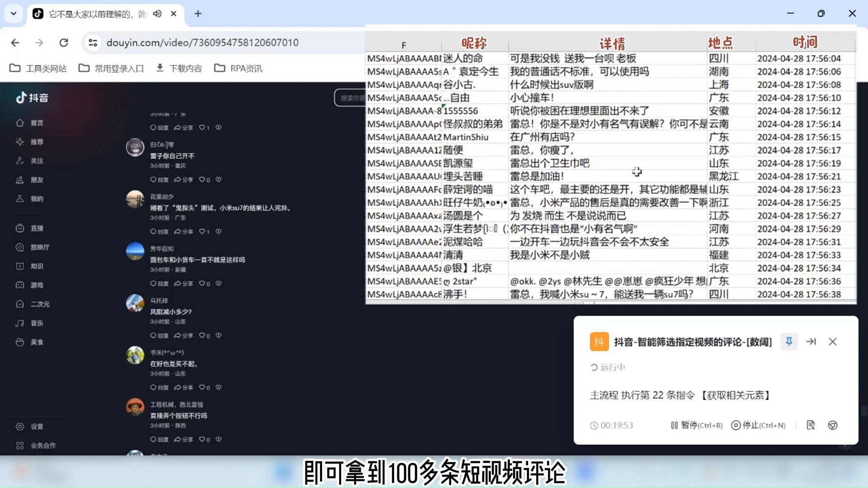Open 我的 in Douyin sidebar
868x488 pixels.
tap(30, 199)
